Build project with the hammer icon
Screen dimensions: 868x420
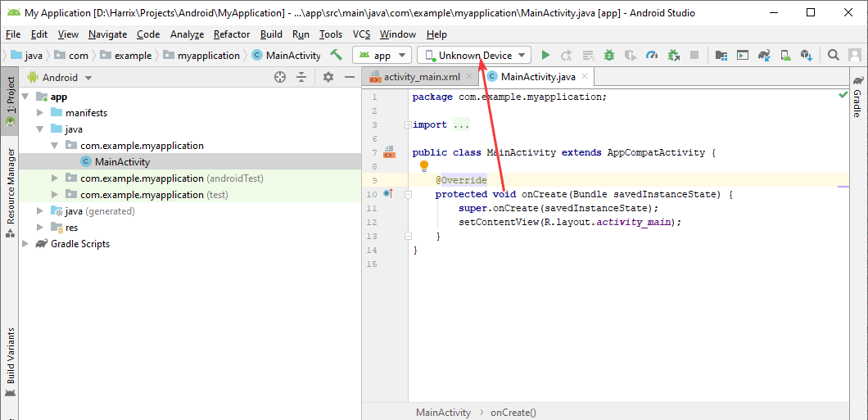tap(337, 55)
